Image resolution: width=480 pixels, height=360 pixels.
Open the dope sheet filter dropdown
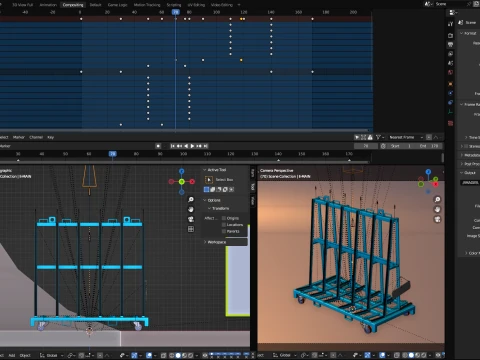coord(380,137)
